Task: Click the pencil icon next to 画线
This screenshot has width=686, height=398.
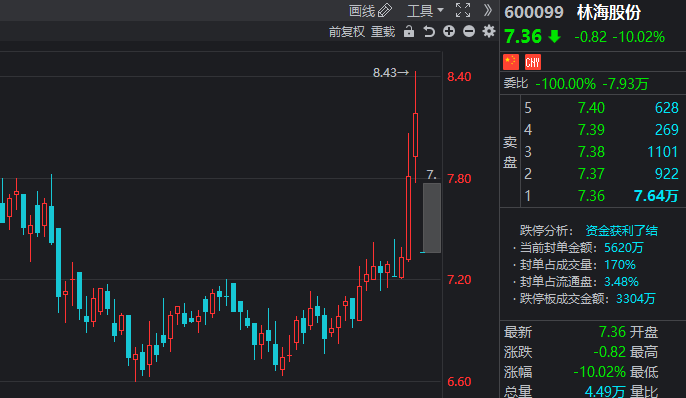Action: [x=385, y=10]
